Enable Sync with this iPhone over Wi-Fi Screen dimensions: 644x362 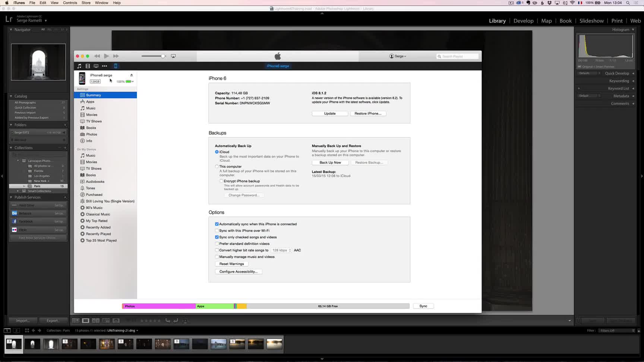pyautogui.click(x=217, y=231)
